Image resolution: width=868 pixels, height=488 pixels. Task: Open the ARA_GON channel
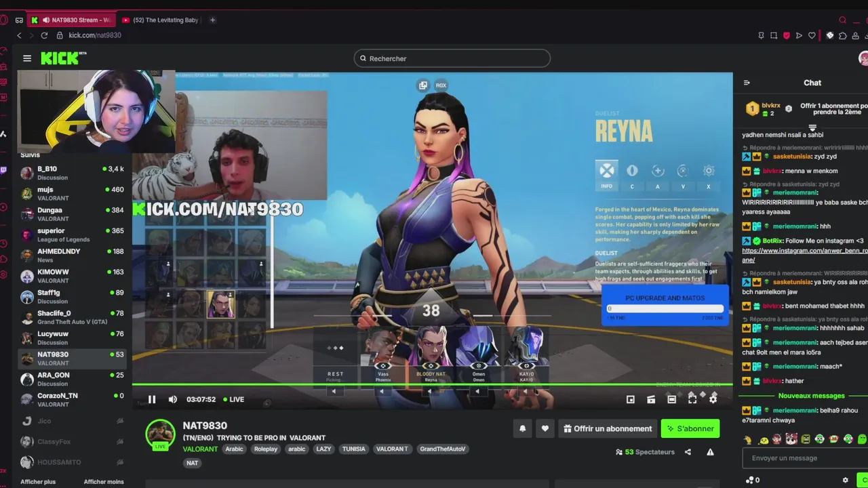pyautogui.click(x=72, y=379)
